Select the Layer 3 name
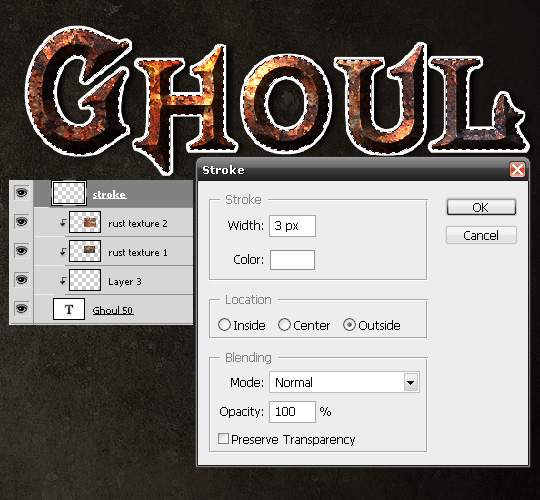 pyautogui.click(x=125, y=282)
